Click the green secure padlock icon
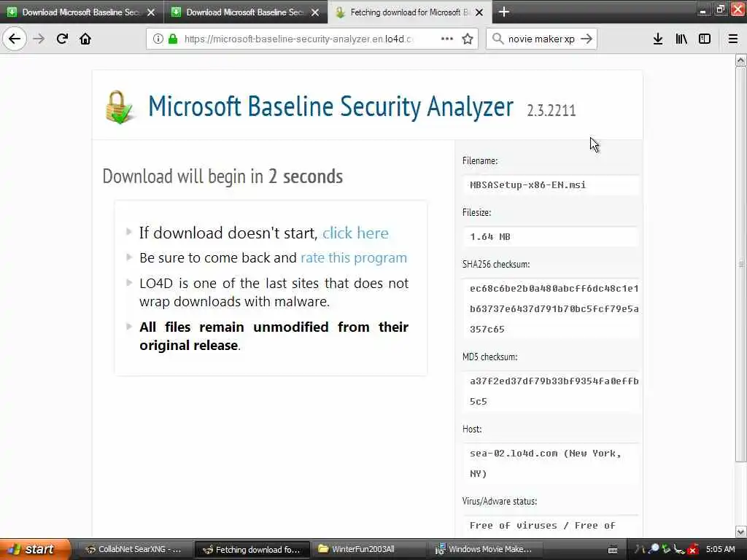Image resolution: width=747 pixels, height=560 pixels. tap(172, 39)
